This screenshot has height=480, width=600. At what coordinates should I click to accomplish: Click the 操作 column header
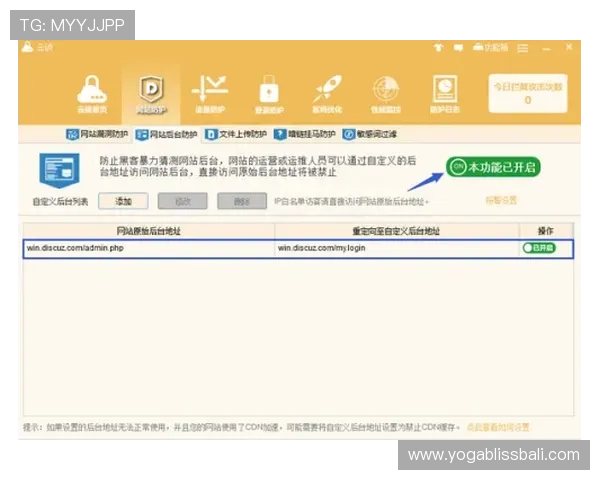point(546,231)
